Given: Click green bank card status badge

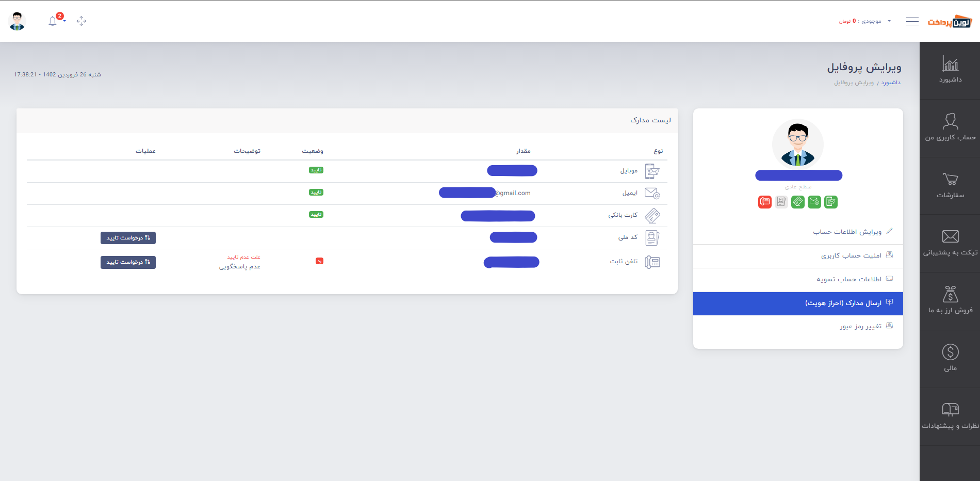Looking at the screenshot, I should coord(798,202).
